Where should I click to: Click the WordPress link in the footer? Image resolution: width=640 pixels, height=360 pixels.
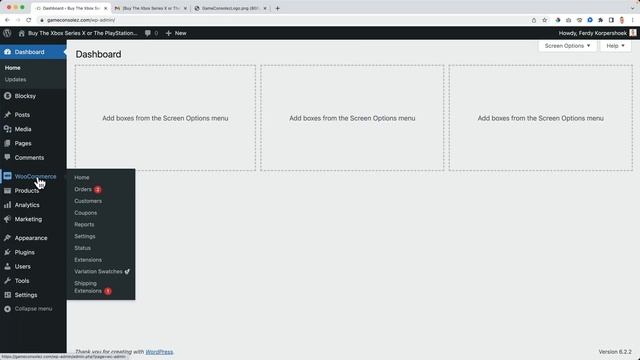(159, 352)
